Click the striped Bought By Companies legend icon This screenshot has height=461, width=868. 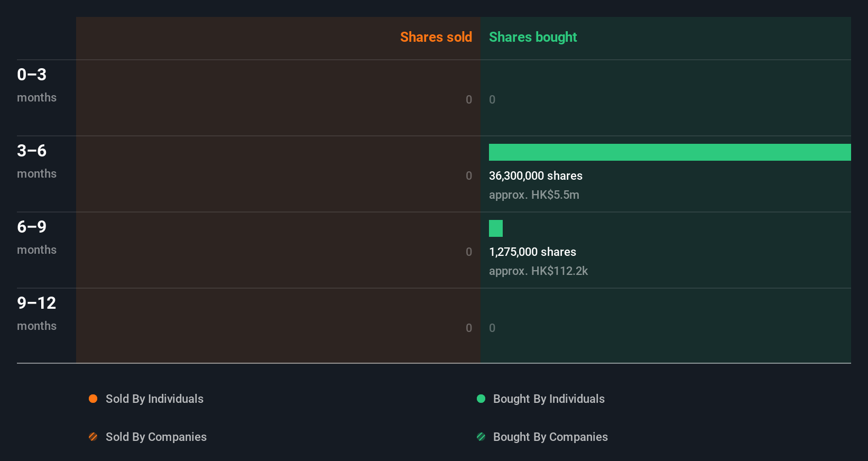(x=481, y=437)
